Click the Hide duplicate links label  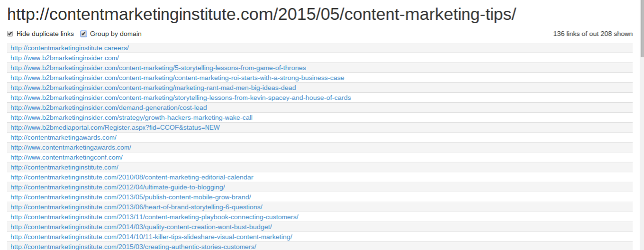[45, 34]
